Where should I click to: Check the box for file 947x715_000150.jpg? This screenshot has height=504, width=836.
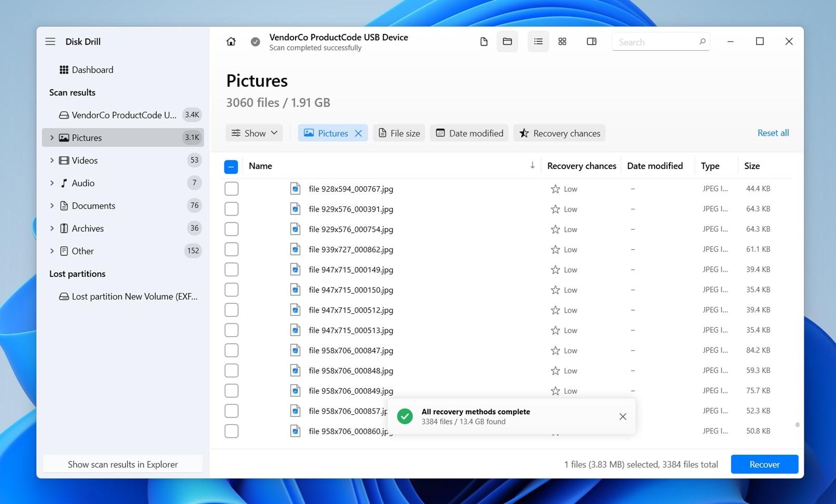click(231, 290)
